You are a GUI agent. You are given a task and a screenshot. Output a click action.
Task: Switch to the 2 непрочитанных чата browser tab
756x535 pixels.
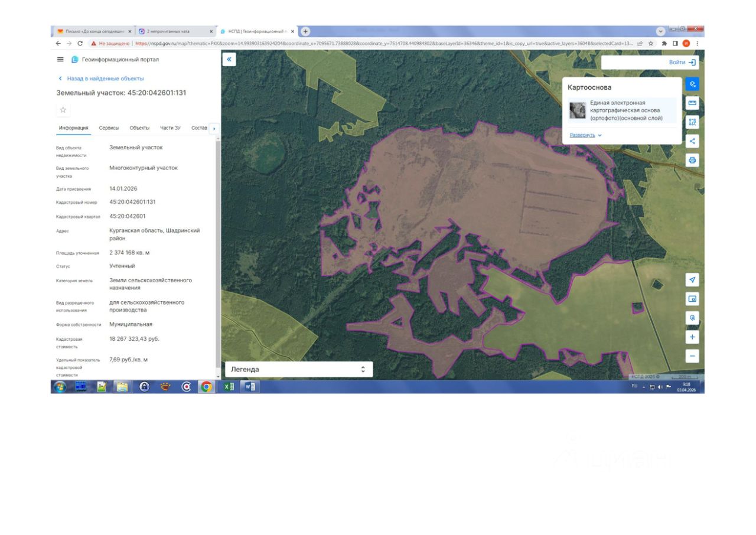[x=175, y=31]
